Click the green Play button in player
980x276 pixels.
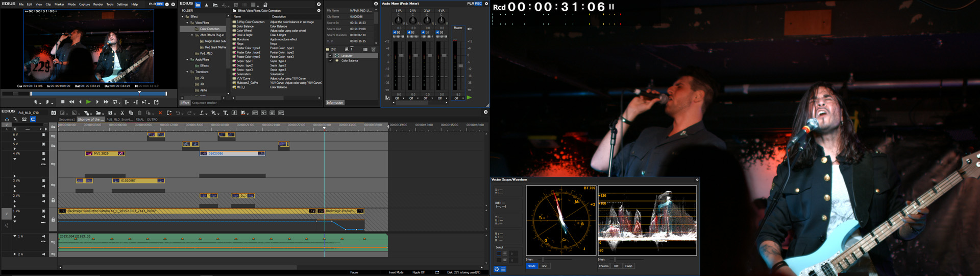[88, 102]
